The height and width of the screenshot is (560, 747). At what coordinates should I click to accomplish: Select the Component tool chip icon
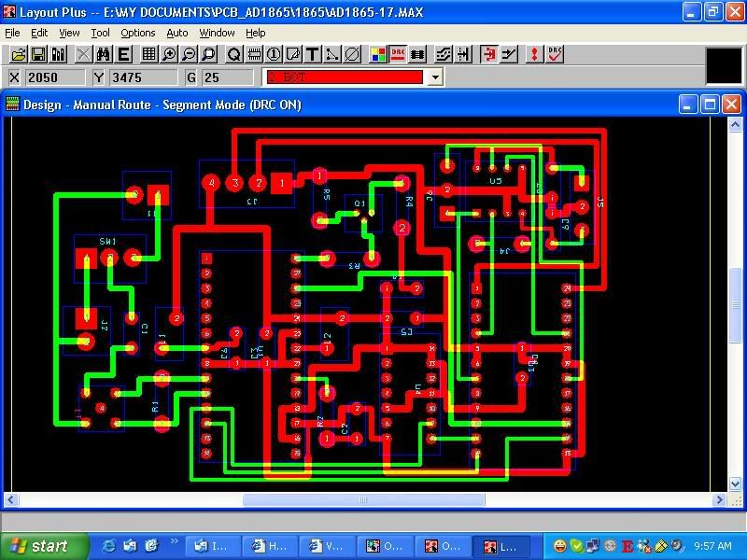[x=254, y=54]
